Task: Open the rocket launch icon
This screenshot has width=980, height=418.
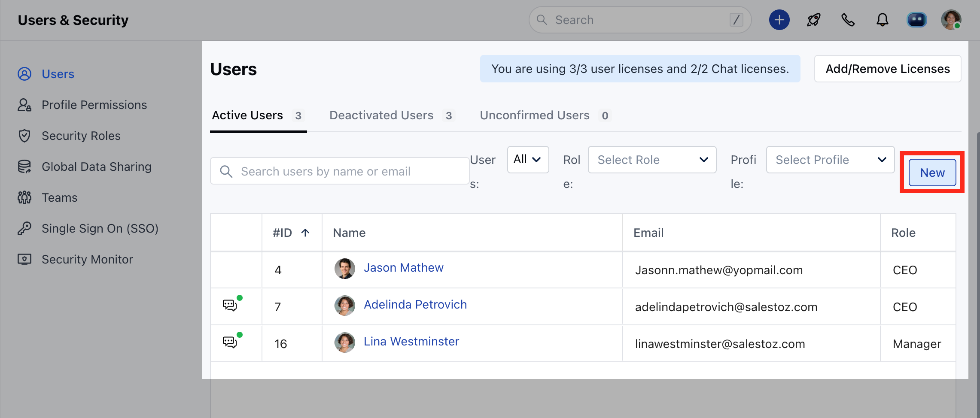Action: [813, 20]
